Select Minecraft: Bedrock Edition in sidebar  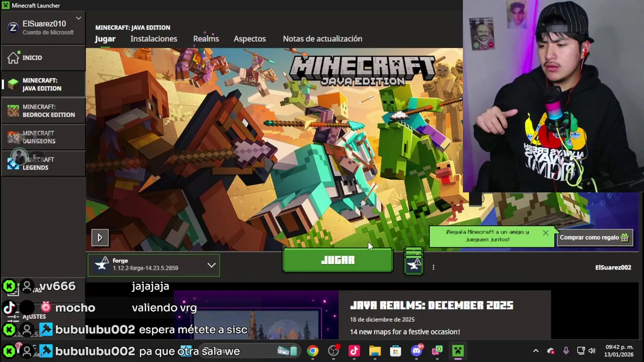click(x=43, y=111)
